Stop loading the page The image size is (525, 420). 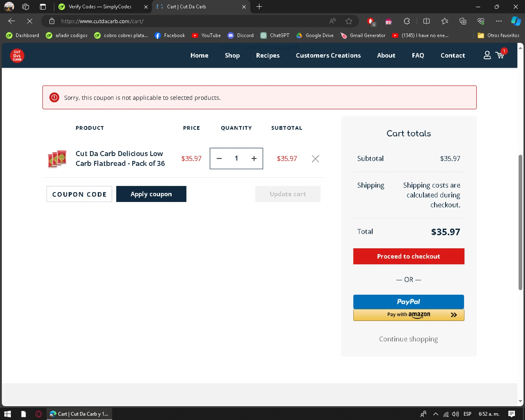click(30, 21)
